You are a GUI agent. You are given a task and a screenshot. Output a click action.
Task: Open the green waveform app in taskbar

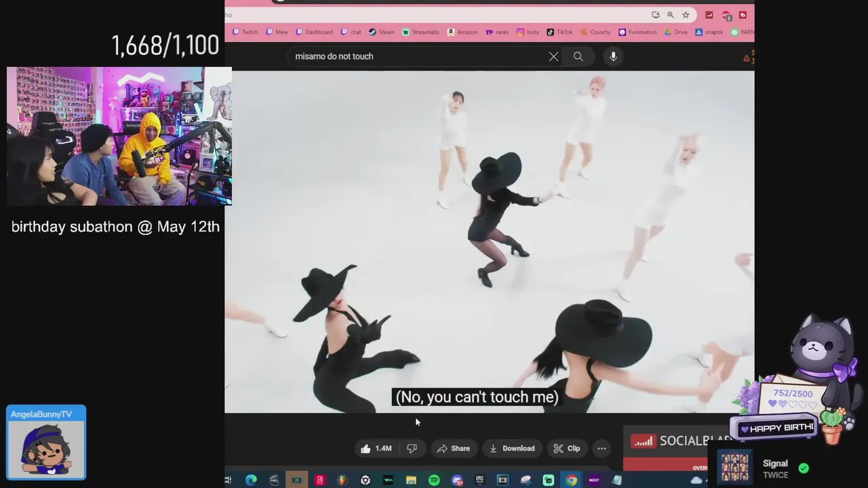tap(388, 480)
